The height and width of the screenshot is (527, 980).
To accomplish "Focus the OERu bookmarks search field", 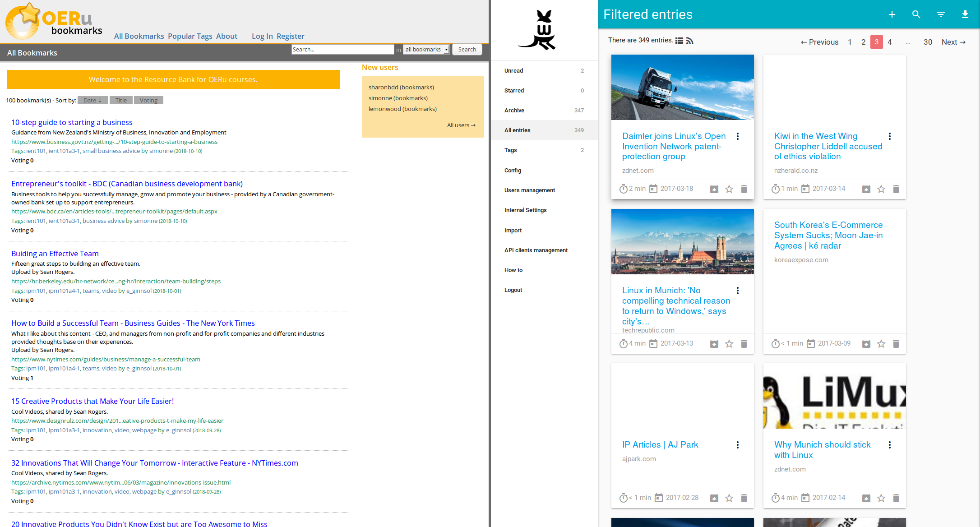I will (342, 50).
